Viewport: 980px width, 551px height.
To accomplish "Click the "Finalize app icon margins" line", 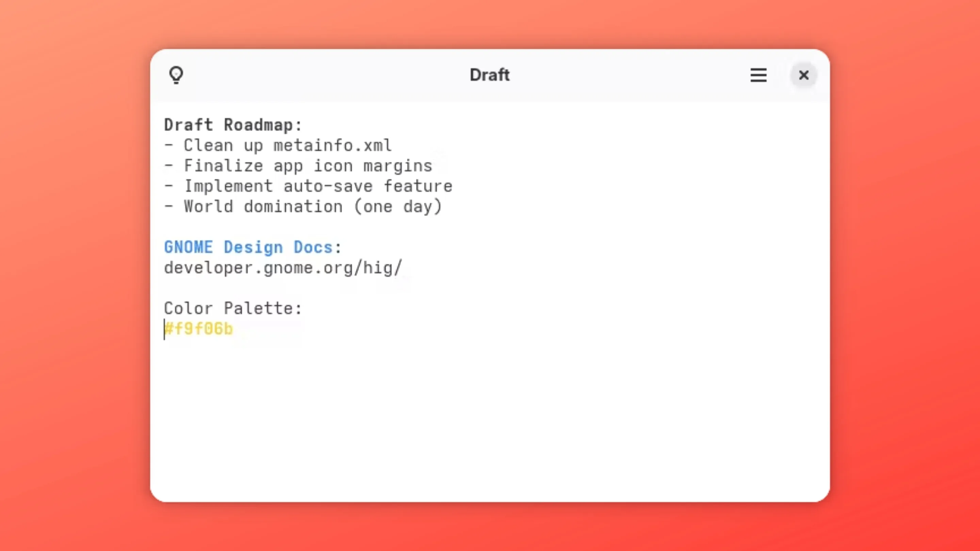I will [x=298, y=166].
